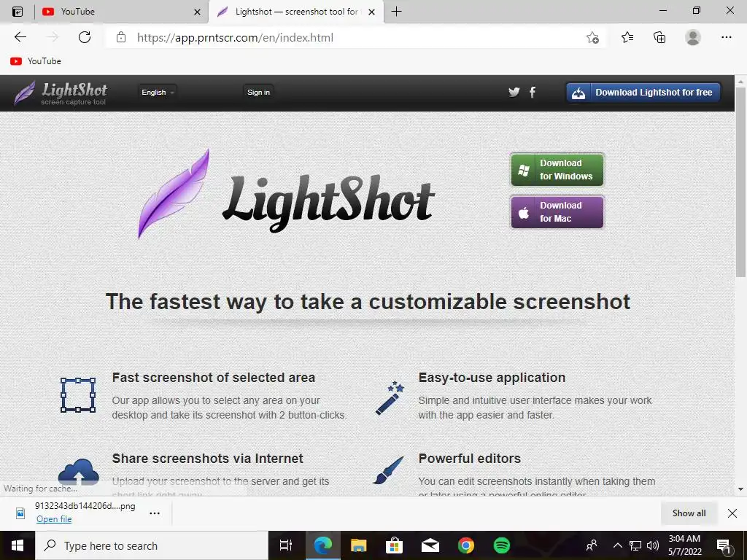
Task: Click 'Powerful editors' heading
Action: click(x=469, y=459)
